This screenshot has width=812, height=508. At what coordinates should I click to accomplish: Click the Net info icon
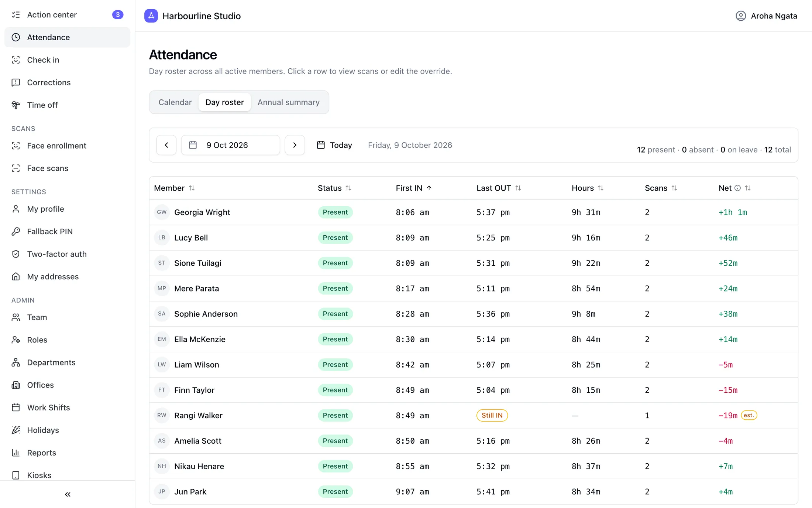pyautogui.click(x=737, y=188)
